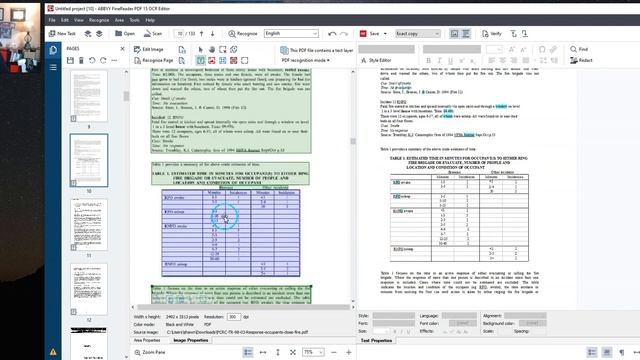This screenshot has width=640, height=360.
Task: Click the Zoom Pane button
Action: pos(150,352)
